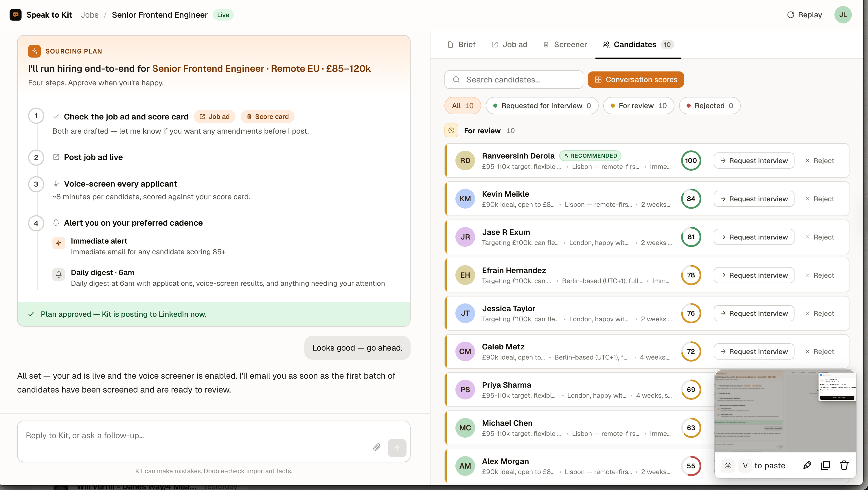This screenshot has width=868, height=490.
Task: Click the Conversation scores button
Action: (x=636, y=80)
